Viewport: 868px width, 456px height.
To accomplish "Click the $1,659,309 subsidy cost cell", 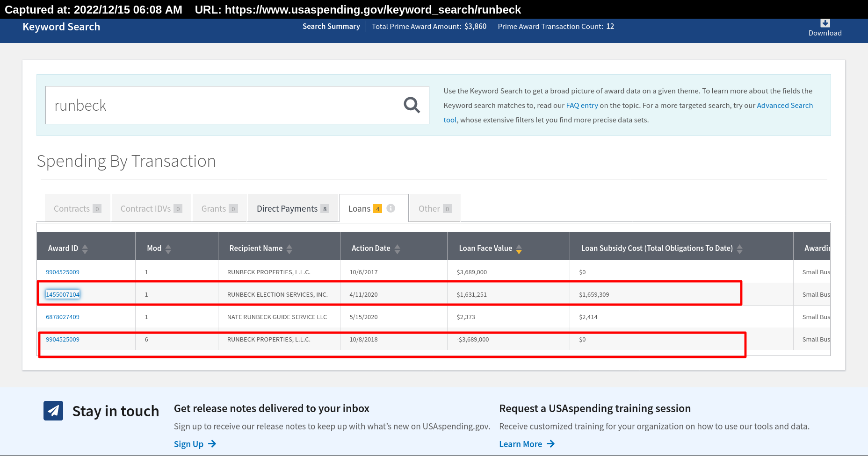I will coord(594,294).
